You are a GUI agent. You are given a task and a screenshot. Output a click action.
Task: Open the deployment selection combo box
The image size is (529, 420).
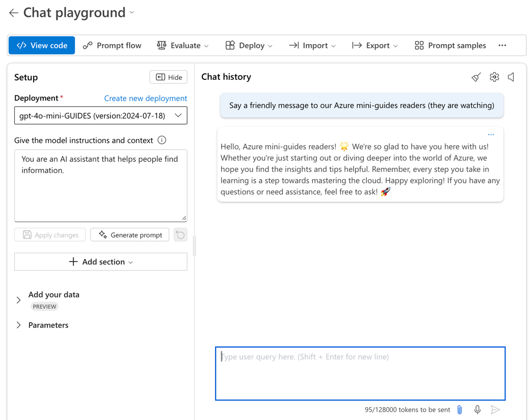[101, 115]
